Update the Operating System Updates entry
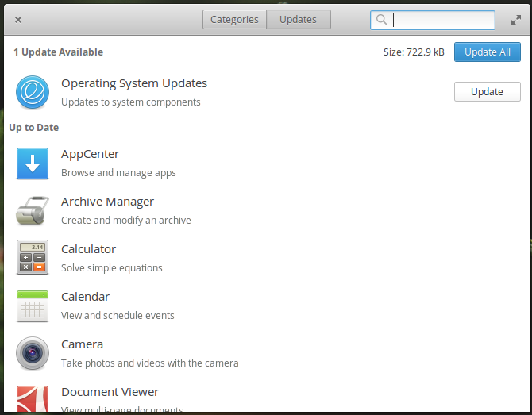Screen dimensions: 532x415 tap(488, 91)
